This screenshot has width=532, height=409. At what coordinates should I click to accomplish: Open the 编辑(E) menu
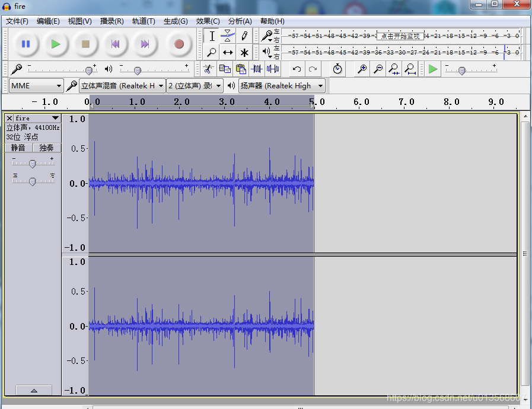(48, 21)
